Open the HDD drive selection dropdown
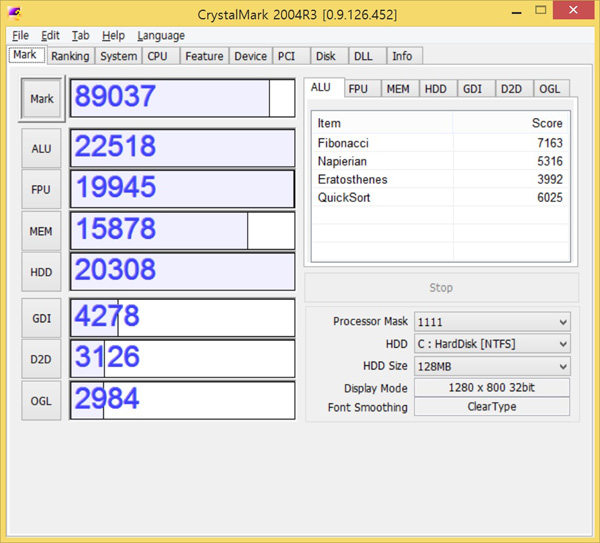Image resolution: width=600 pixels, height=543 pixels. [491, 344]
